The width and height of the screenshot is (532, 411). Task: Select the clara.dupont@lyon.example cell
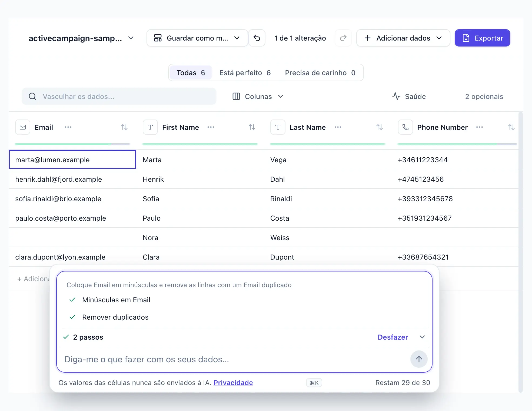(72, 257)
